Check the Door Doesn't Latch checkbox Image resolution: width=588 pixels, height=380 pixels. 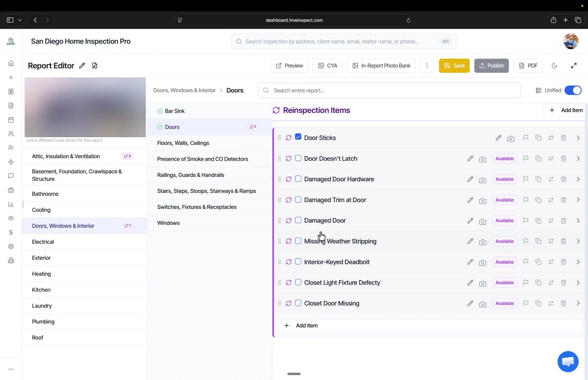298,158
